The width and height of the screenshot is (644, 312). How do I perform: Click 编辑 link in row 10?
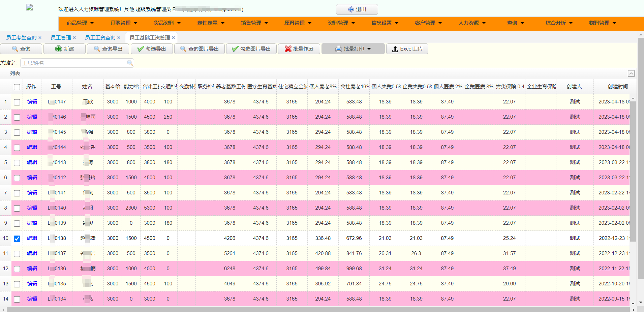click(32, 238)
